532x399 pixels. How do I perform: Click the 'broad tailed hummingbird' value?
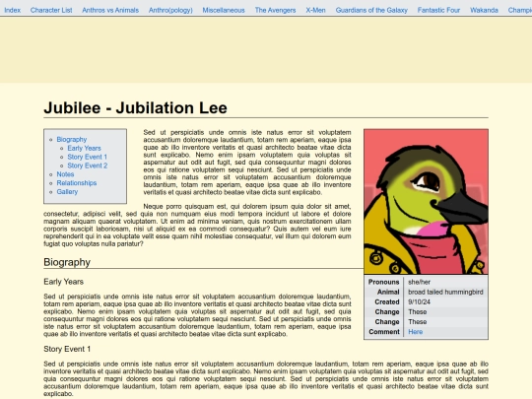pos(445,293)
